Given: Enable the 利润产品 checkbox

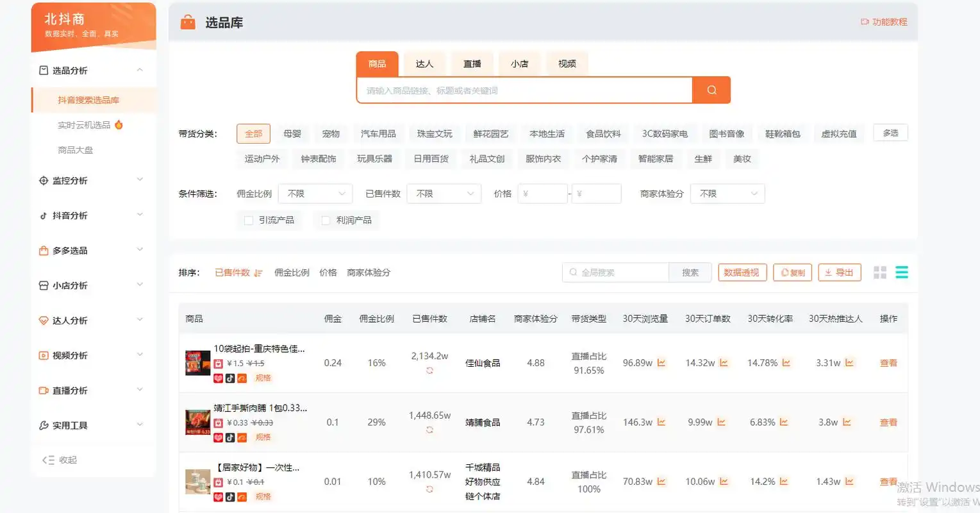Looking at the screenshot, I should [326, 220].
